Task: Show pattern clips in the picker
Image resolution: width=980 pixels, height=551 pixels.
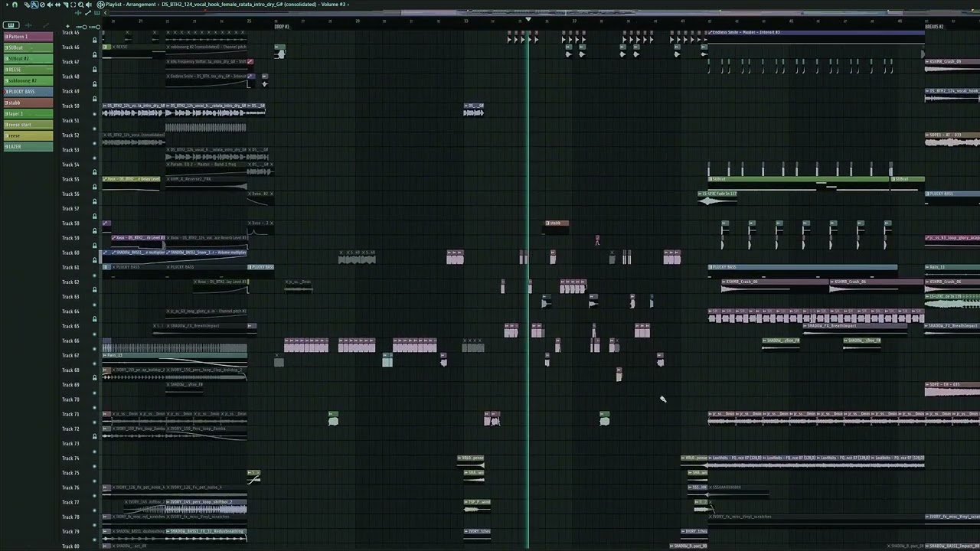Action: click(x=11, y=25)
